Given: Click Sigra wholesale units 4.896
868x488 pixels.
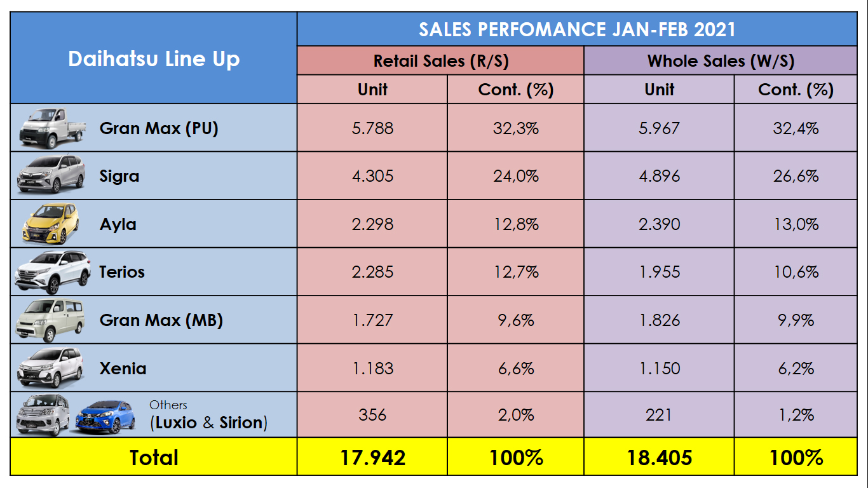Looking at the screenshot, I should click(x=659, y=176).
